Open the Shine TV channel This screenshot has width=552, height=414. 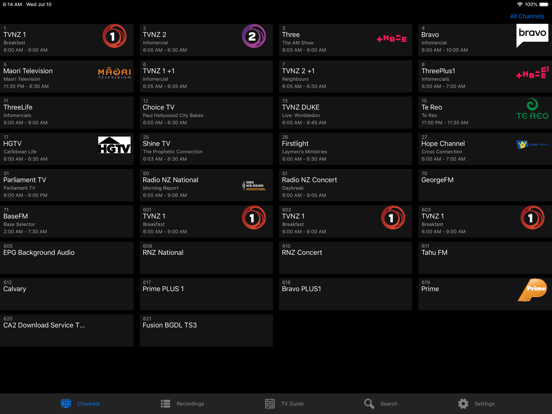(206, 149)
